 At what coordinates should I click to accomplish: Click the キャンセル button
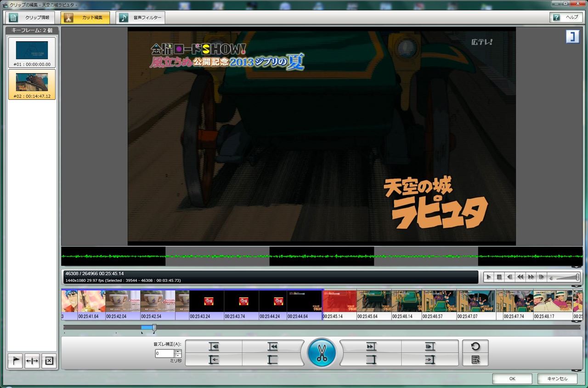click(557, 379)
